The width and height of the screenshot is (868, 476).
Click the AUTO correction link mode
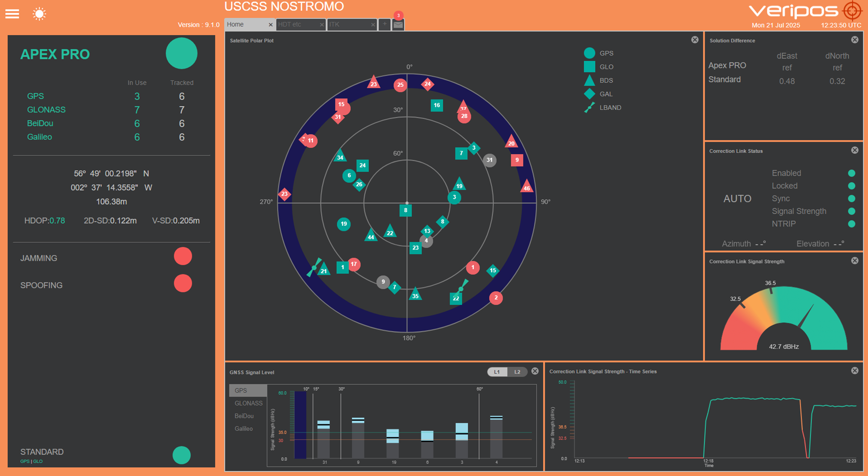pyautogui.click(x=737, y=198)
